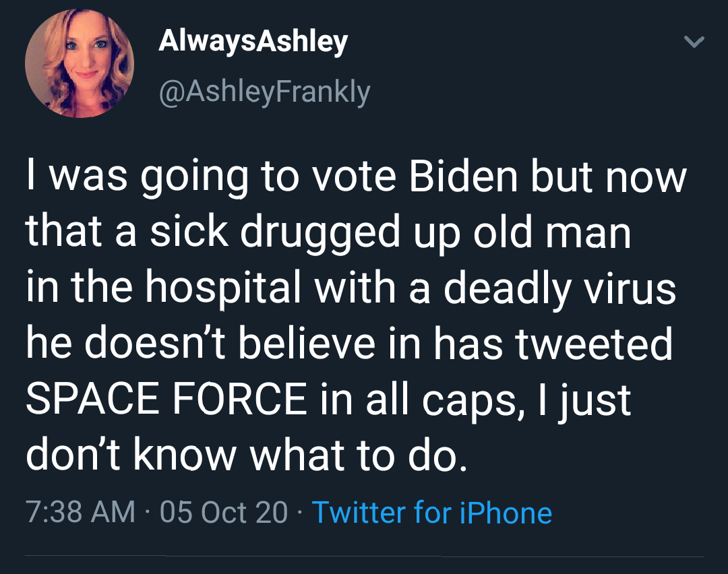The width and height of the screenshot is (728, 574).
Task: Tap the closing line "don't know what to do."
Action: [245, 455]
